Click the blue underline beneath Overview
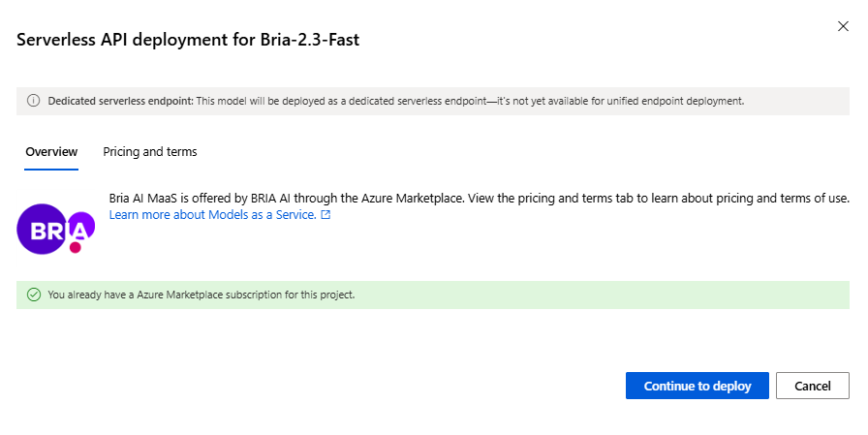868x435 pixels. 51,169
